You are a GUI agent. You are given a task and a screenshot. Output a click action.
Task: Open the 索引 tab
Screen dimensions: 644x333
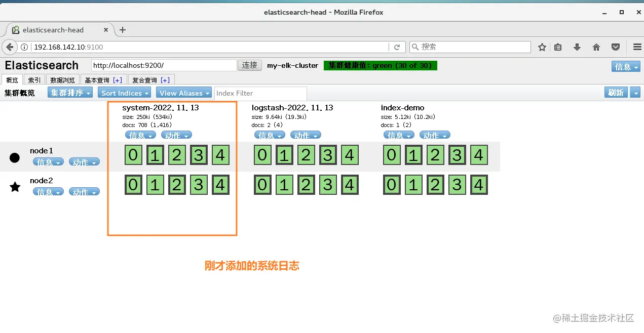[33, 79]
